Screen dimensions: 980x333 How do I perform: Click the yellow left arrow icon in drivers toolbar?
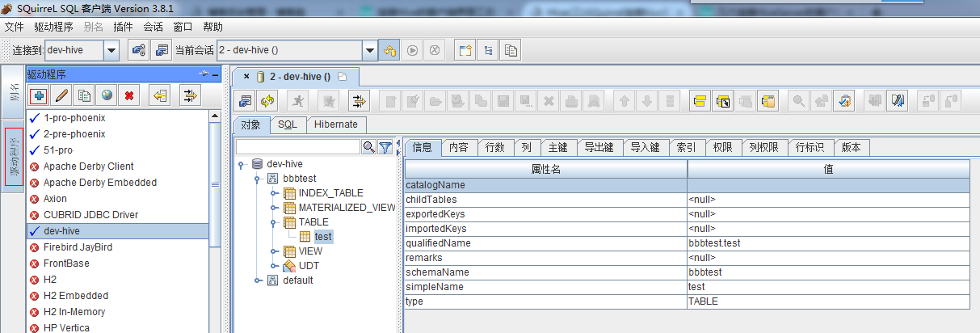click(159, 95)
